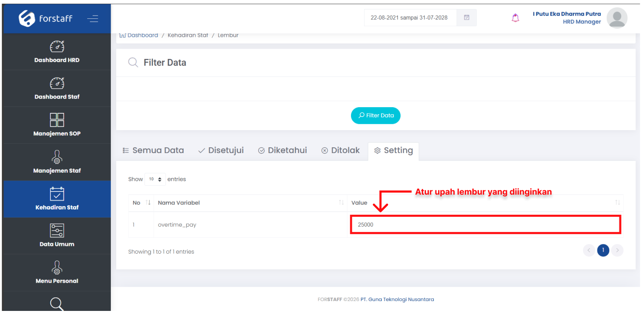Open Data Umum sidebar item
644x315 pixels.
click(x=57, y=236)
